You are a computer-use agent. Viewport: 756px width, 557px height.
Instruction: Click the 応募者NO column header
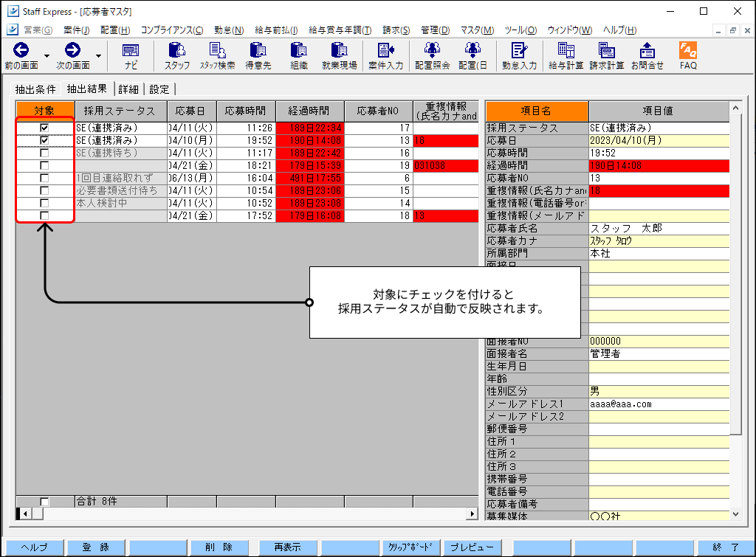[379, 111]
